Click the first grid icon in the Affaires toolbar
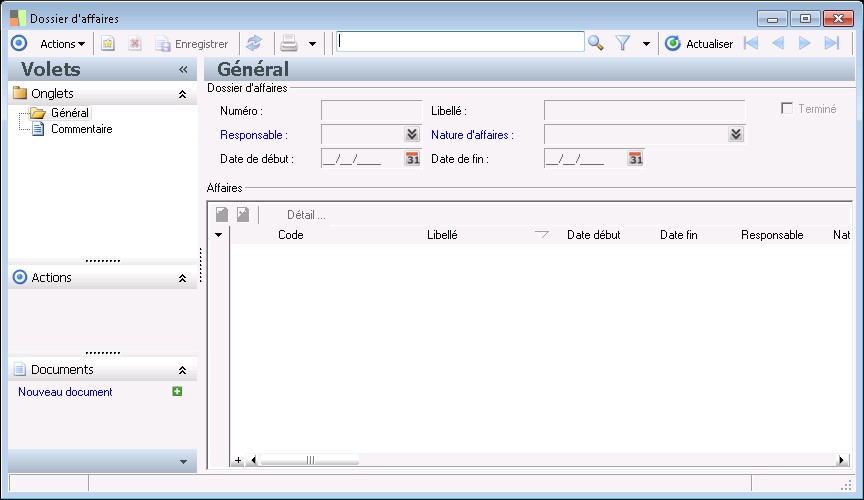The image size is (864, 500). (222, 214)
